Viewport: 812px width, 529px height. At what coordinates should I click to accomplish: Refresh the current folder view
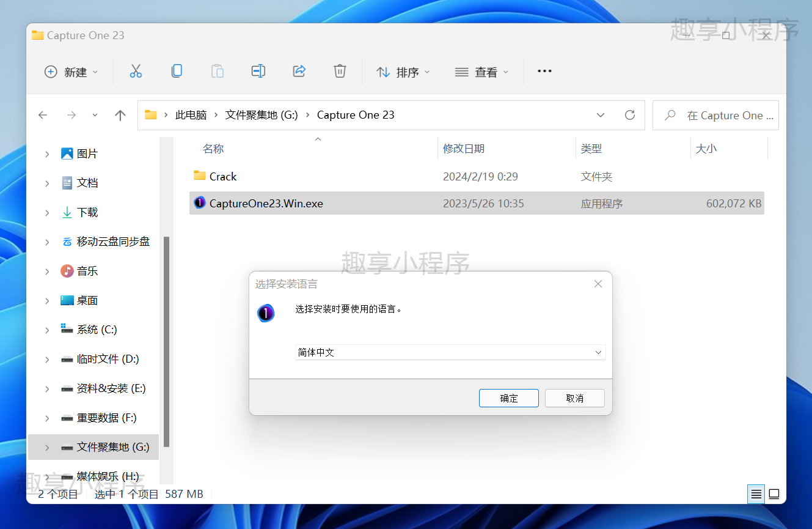(630, 115)
